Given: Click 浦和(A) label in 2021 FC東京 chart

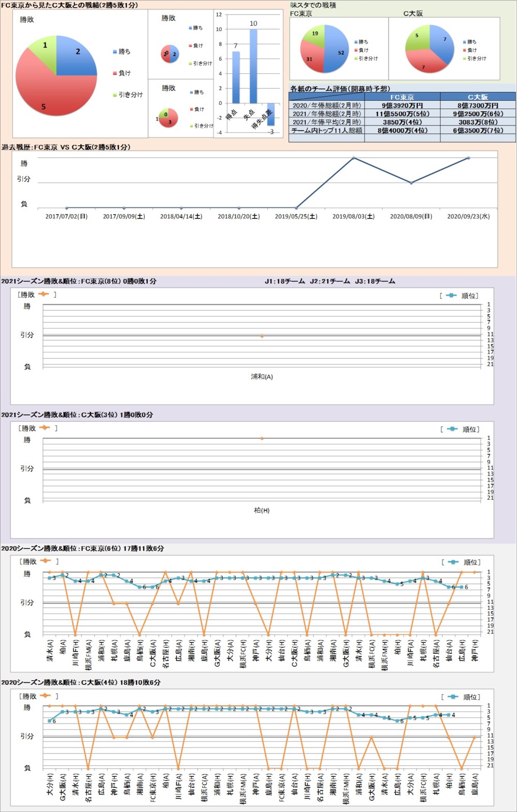Looking at the screenshot, I should (x=262, y=377).
